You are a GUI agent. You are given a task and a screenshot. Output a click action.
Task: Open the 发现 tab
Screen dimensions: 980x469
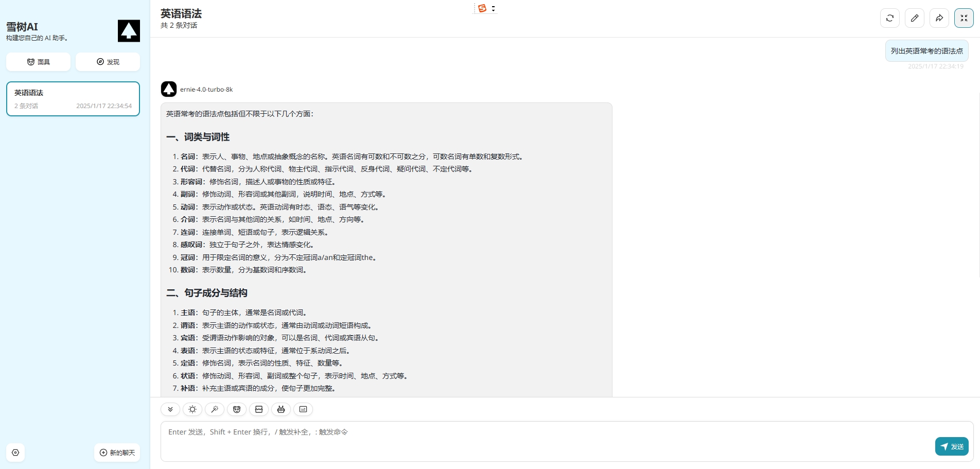[x=108, y=62]
